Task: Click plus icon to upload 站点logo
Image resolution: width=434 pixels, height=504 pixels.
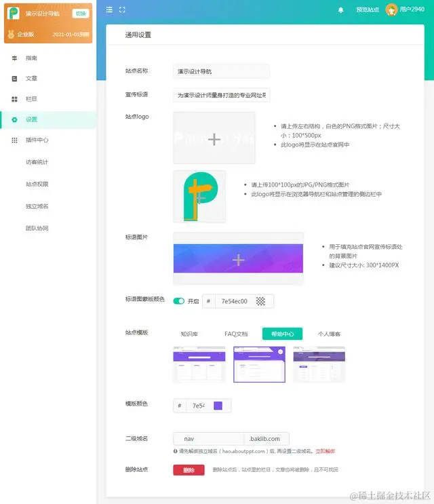Action: 214,140
